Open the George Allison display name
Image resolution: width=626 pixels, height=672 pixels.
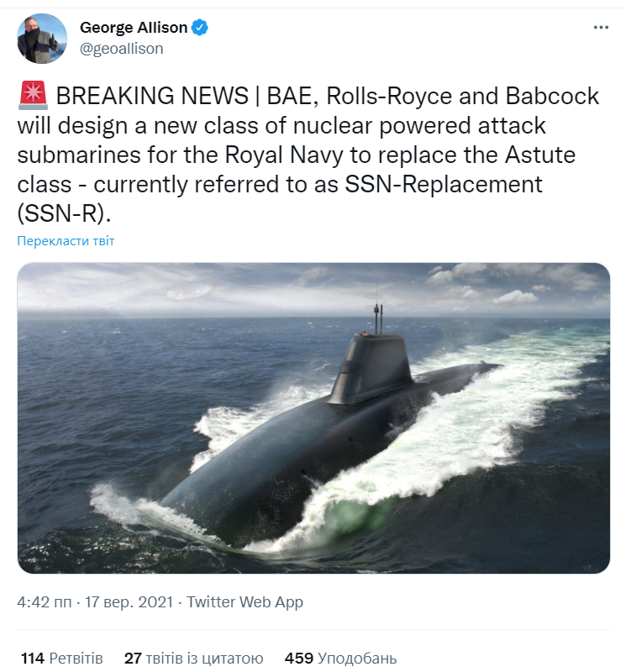134,28
